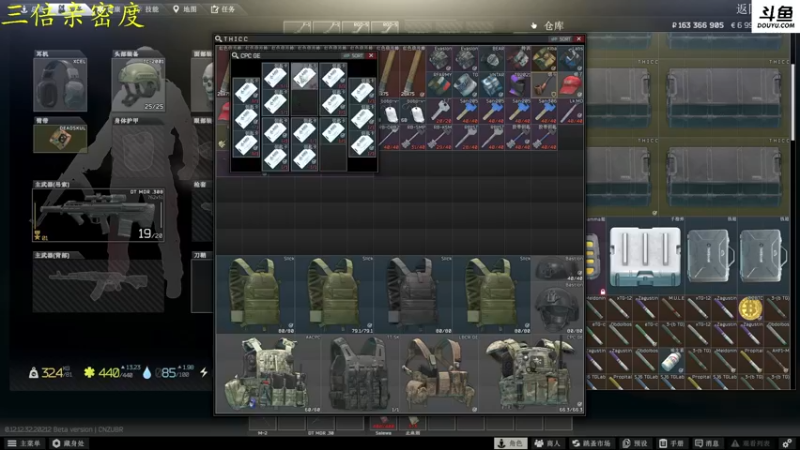Select the M.U.L.E stimulant injector
Image resolution: width=800 pixels, height=450 pixels.
[x=672, y=308]
